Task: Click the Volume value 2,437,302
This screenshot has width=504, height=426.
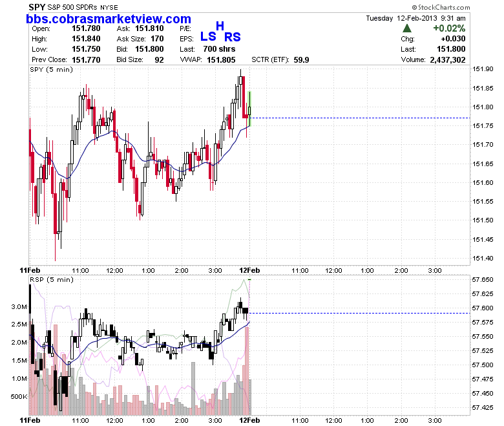Action: coord(447,60)
